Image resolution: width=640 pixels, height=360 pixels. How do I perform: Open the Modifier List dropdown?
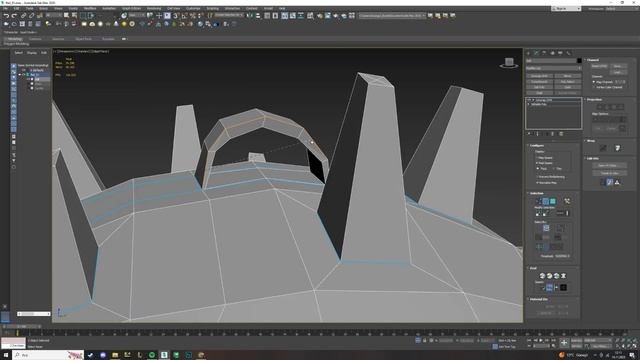553,68
